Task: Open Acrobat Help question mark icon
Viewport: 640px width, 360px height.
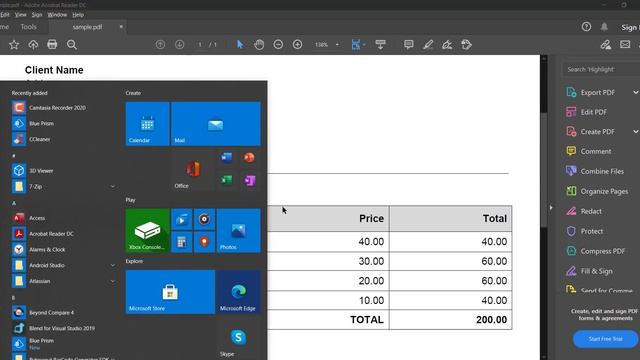Action: [586, 27]
